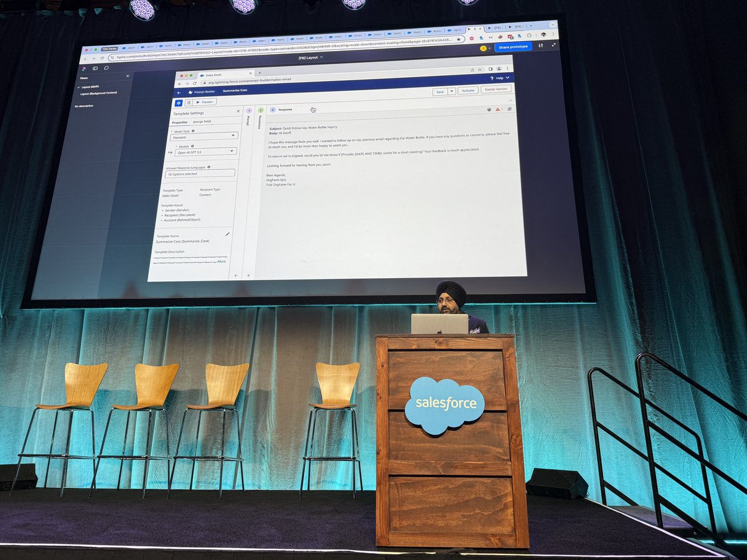Viewport: 747px width, 560px height.
Task: Open the Models Open AI GPT 3.5 dropdown
Action: tap(205, 151)
